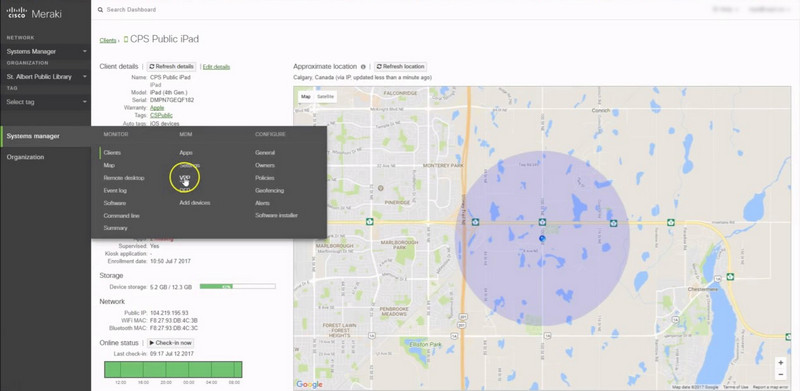The height and width of the screenshot is (391, 800).
Task: Click the green iPad device icon in title
Action: (x=126, y=39)
